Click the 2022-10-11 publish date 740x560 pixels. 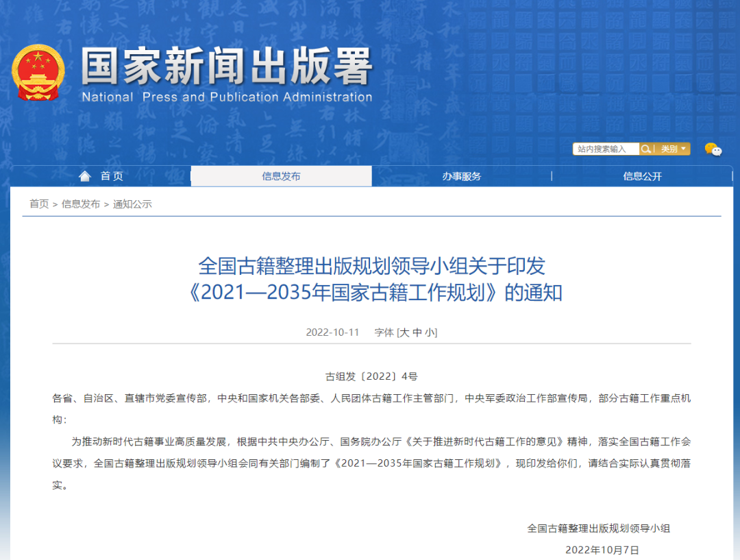pyautogui.click(x=332, y=332)
